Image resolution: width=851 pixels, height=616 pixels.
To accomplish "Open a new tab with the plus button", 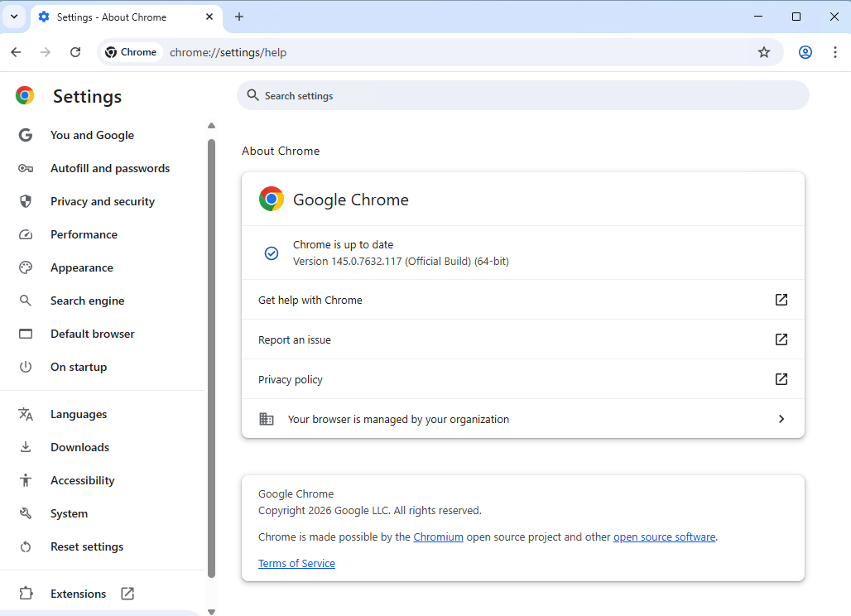I will [x=239, y=17].
